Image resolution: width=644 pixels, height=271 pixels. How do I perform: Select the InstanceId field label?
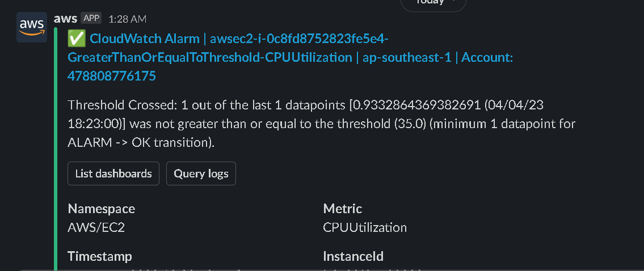353,256
